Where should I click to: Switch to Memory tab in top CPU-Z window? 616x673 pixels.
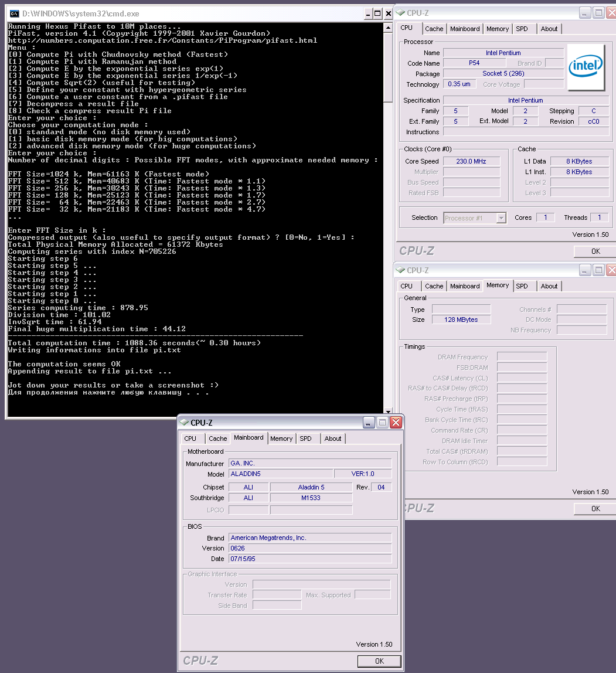click(498, 29)
